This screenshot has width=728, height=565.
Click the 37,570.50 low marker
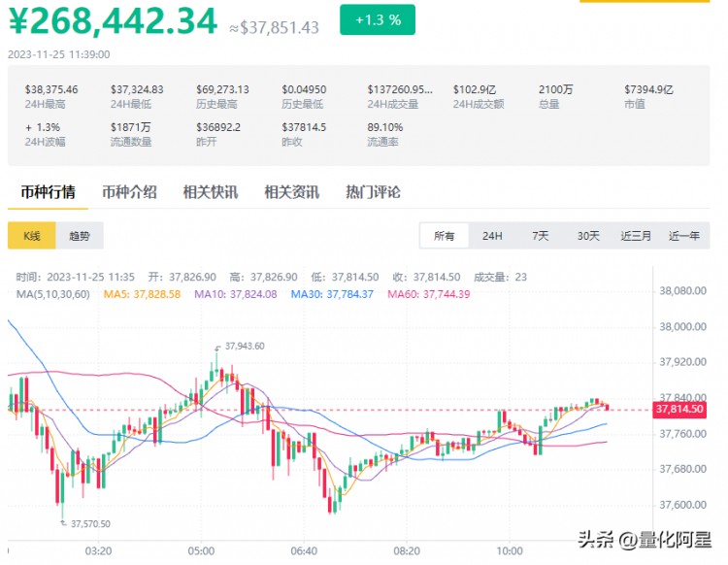pos(90,523)
